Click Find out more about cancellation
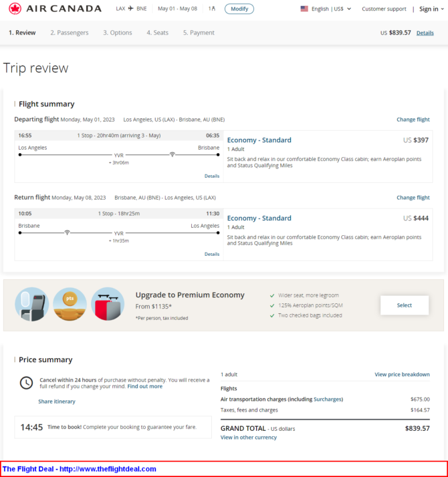 click(x=144, y=386)
